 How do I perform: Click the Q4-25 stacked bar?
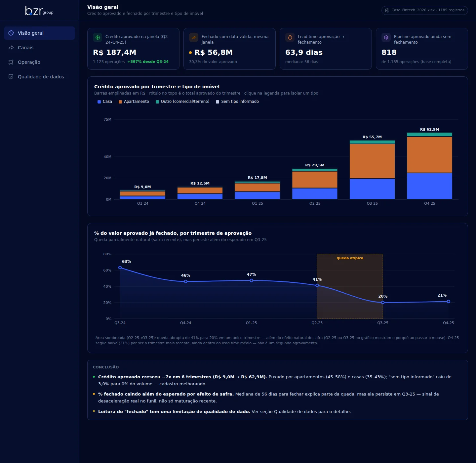click(x=430, y=166)
